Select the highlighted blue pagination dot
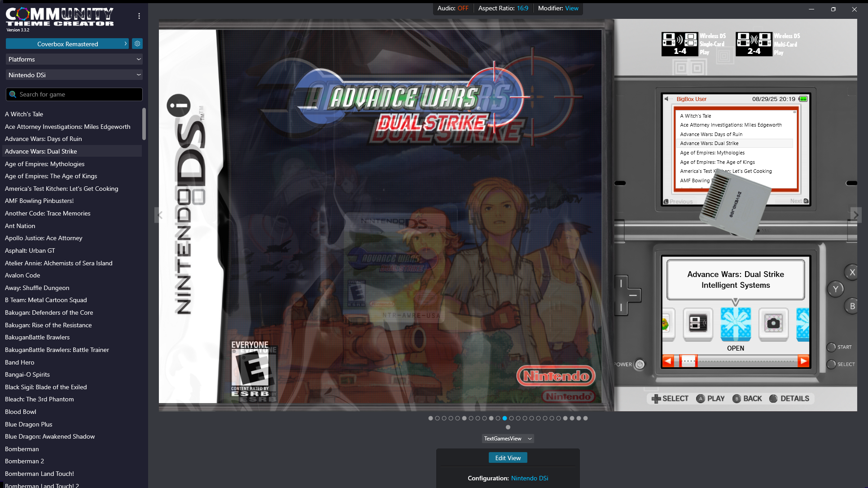This screenshot has height=488, width=868. pyautogui.click(x=504, y=418)
